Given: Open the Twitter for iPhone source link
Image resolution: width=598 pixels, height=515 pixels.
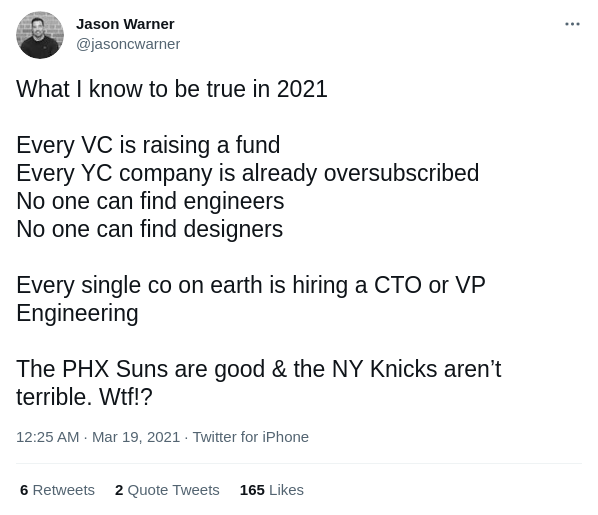Looking at the screenshot, I should (251, 437).
